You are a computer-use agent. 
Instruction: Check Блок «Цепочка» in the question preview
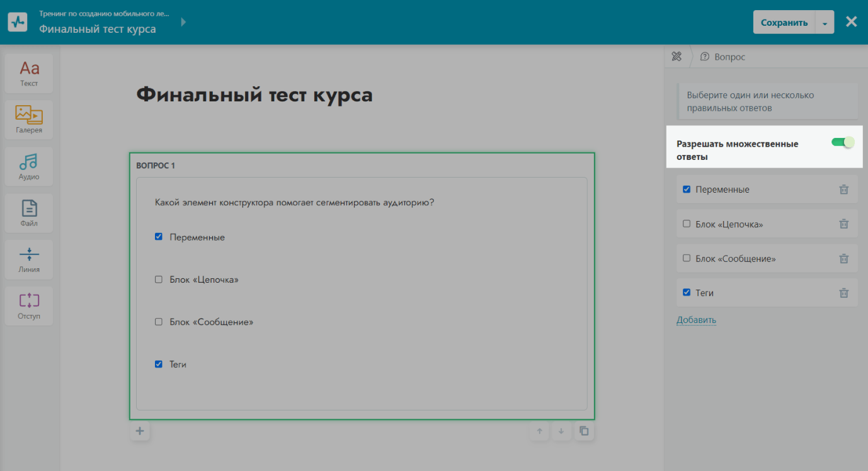click(x=159, y=280)
